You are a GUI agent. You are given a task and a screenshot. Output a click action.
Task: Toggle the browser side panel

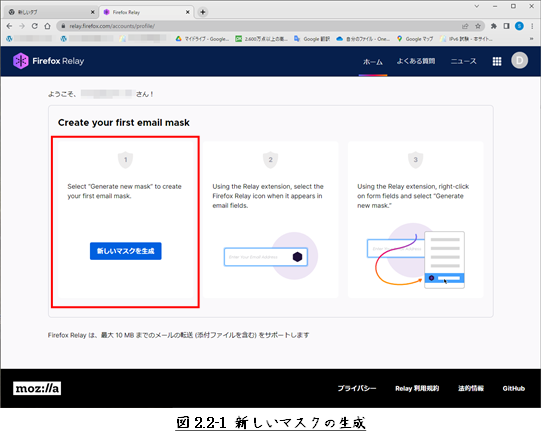pos(506,26)
